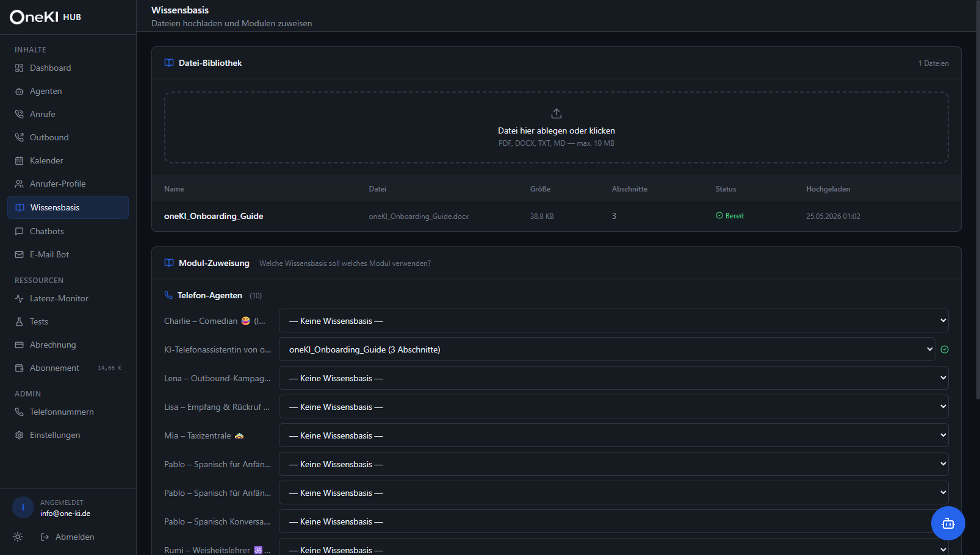Click the Name column header
The image size is (980, 555).
coord(174,189)
